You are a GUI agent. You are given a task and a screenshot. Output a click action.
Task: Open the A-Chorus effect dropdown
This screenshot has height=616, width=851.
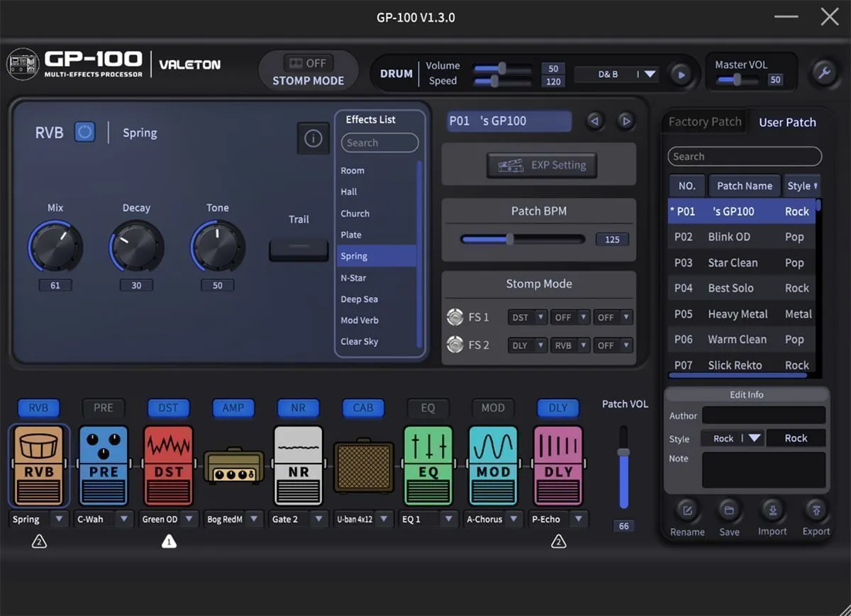(x=493, y=519)
